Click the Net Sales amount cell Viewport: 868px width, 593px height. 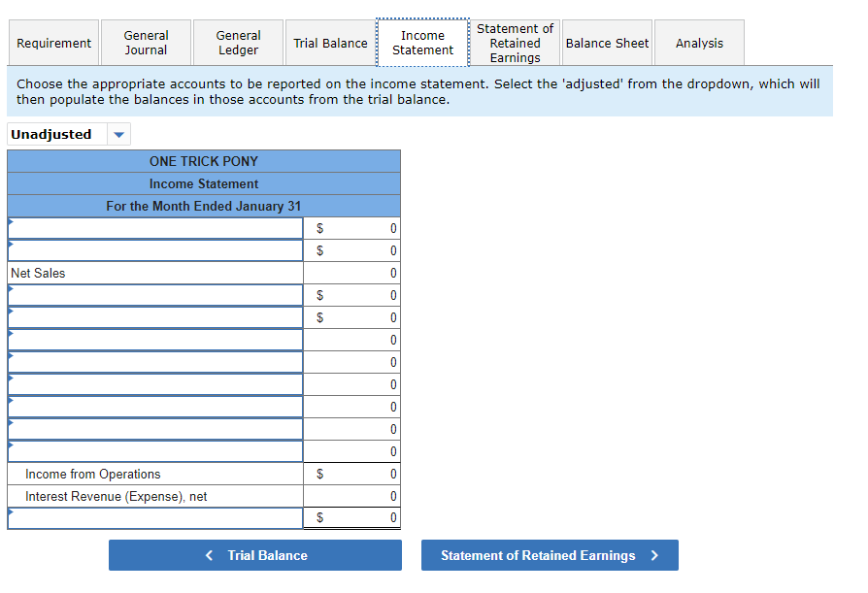352,274
